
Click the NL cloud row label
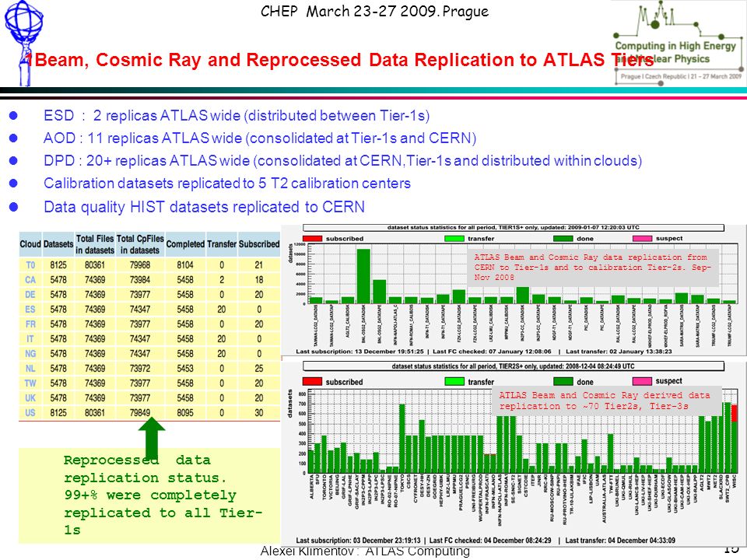[30, 369]
